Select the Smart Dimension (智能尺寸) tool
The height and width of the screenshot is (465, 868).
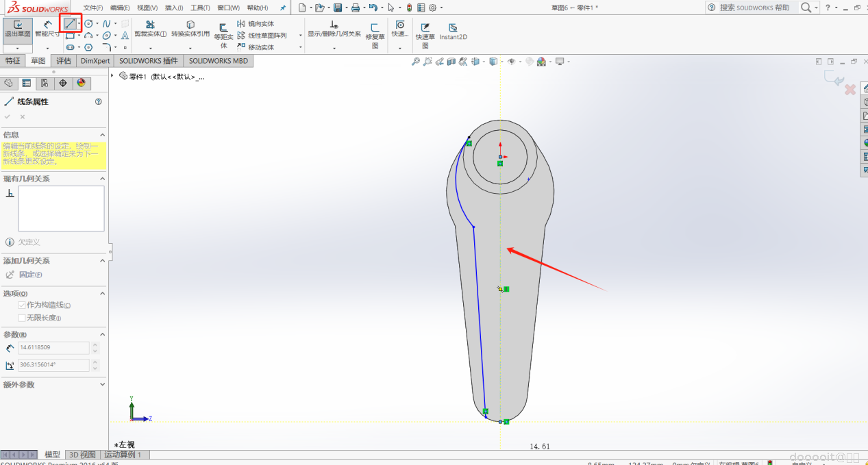[x=47, y=29]
